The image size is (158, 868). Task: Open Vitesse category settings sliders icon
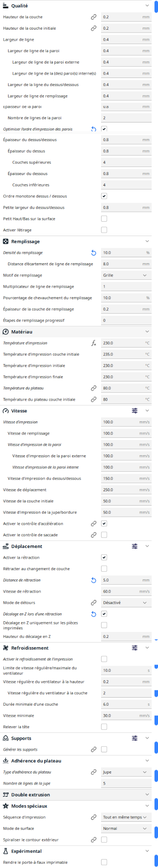(x=135, y=411)
